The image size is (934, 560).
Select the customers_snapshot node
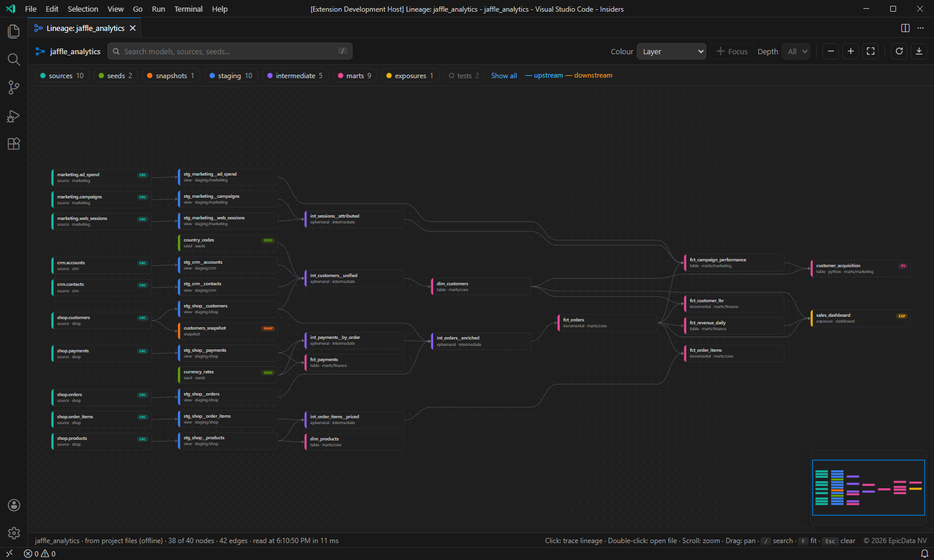click(228, 331)
